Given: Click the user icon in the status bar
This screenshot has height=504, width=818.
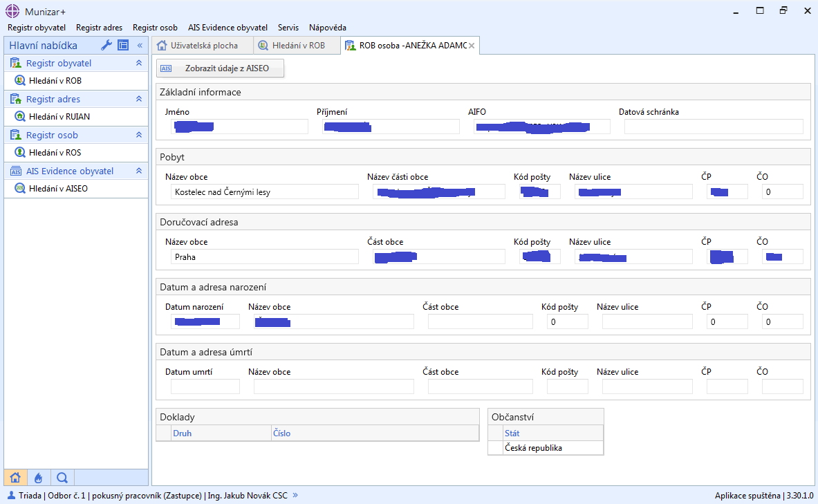Looking at the screenshot, I should (x=11, y=495).
